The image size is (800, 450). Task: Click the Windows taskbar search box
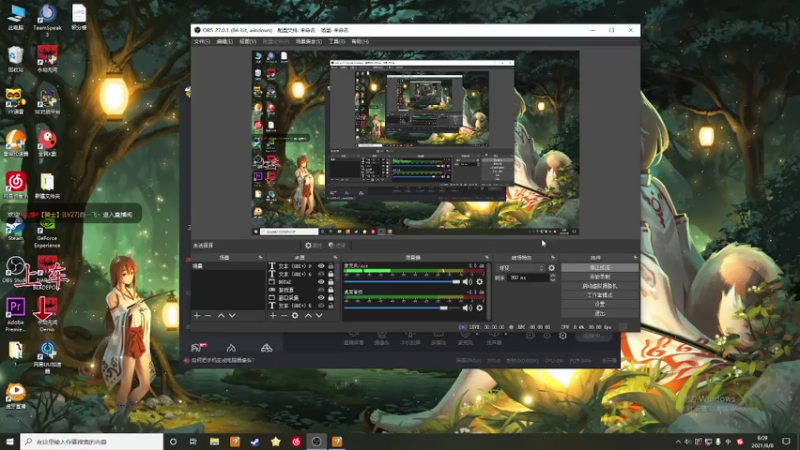coord(92,441)
